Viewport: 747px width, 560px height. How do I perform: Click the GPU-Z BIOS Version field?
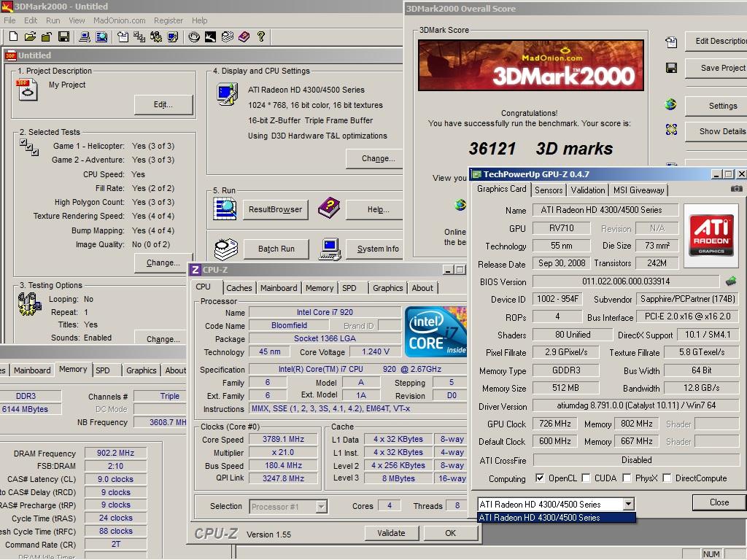pos(625,281)
